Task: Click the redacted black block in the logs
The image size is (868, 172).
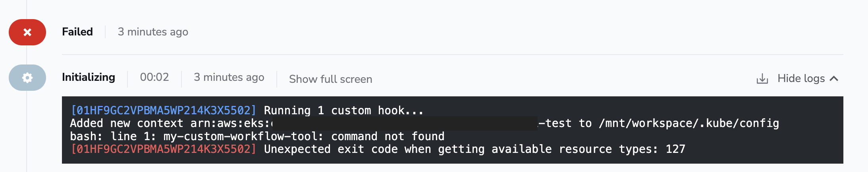Action: [404, 123]
